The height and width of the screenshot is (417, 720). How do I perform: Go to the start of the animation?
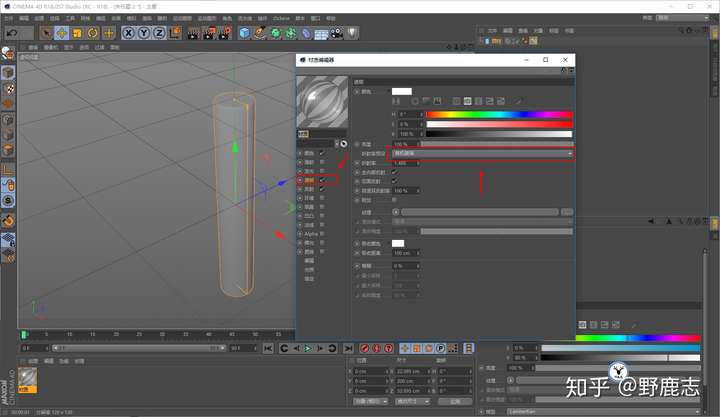[268, 349]
